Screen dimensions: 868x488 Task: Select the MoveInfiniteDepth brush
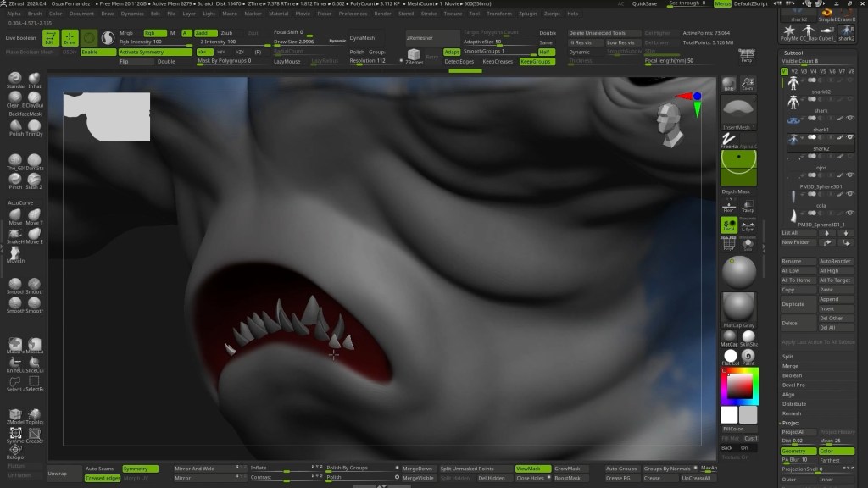15,255
